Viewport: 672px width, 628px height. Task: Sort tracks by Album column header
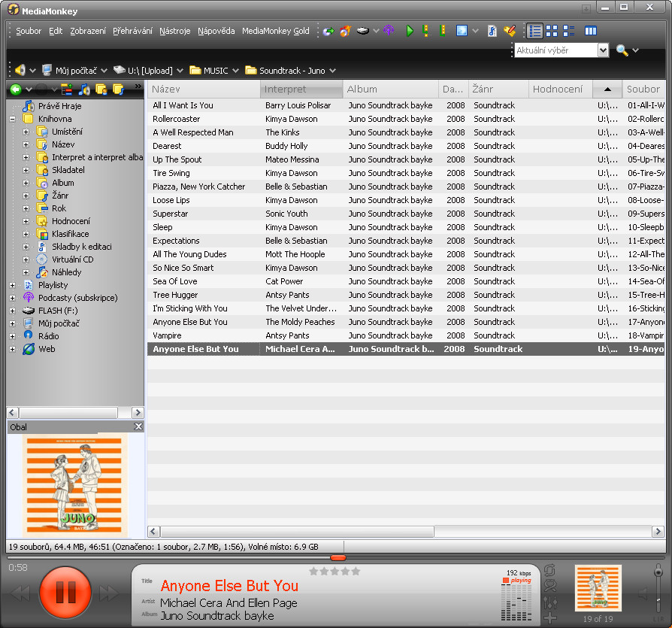tap(390, 89)
